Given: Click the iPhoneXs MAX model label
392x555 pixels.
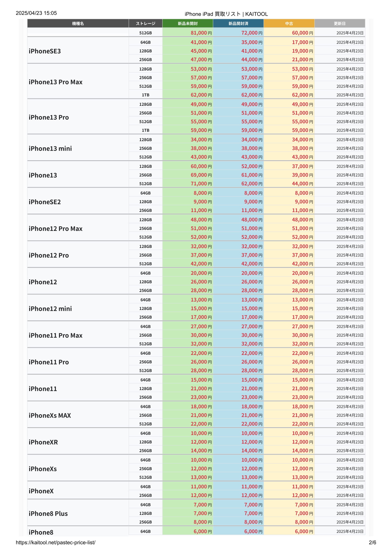Looking at the screenshot, I should [x=50, y=415].
